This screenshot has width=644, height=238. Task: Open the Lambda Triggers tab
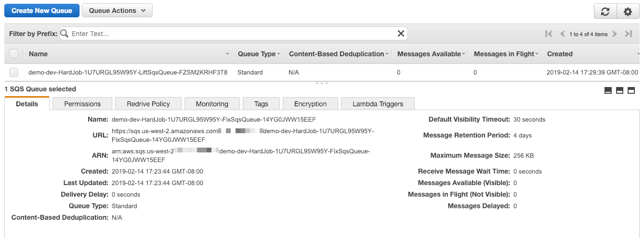point(378,104)
